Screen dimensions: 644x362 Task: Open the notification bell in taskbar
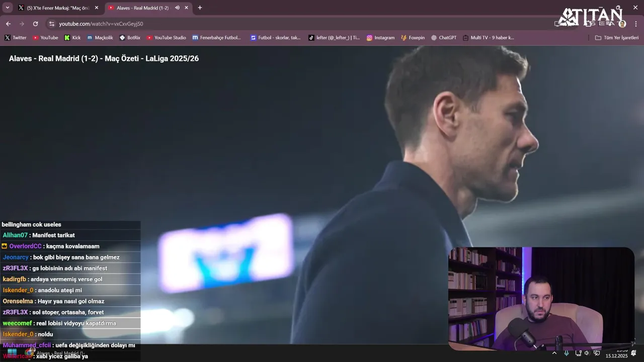[634, 353]
